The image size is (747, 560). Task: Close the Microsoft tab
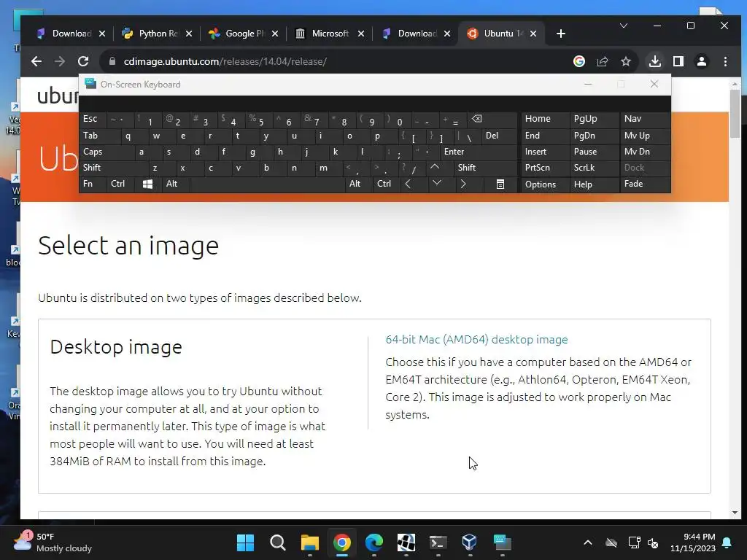pyautogui.click(x=361, y=34)
